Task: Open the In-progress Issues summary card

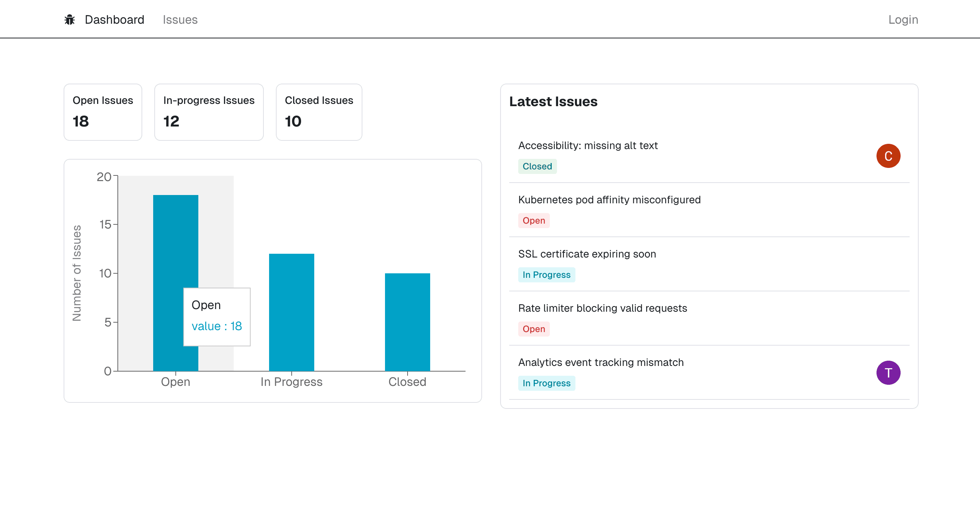Action: pyautogui.click(x=208, y=112)
